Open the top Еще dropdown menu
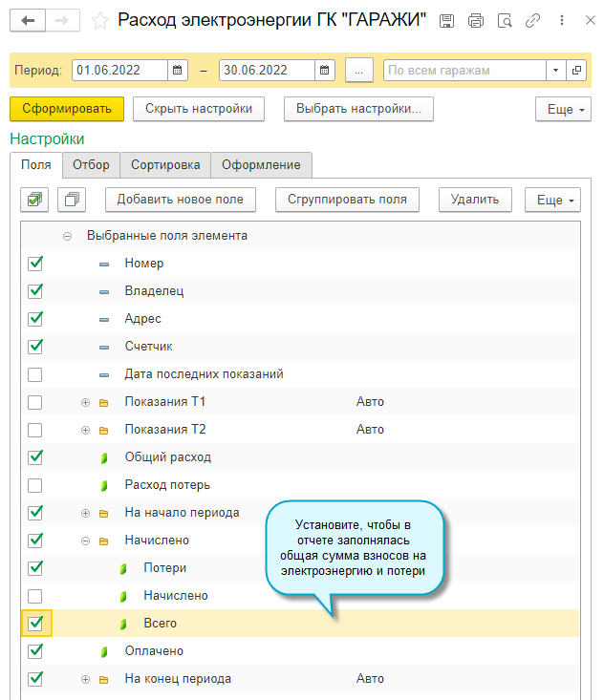 (563, 110)
